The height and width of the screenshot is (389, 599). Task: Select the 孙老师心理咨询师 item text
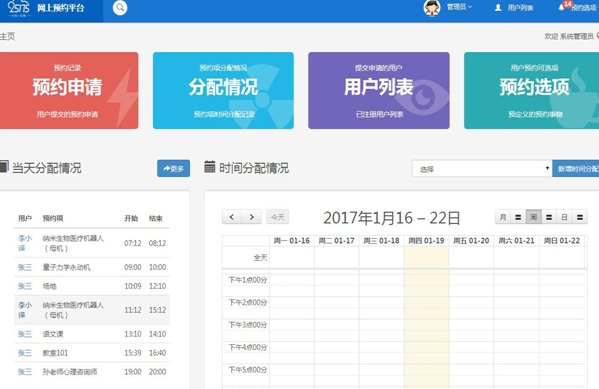point(70,371)
